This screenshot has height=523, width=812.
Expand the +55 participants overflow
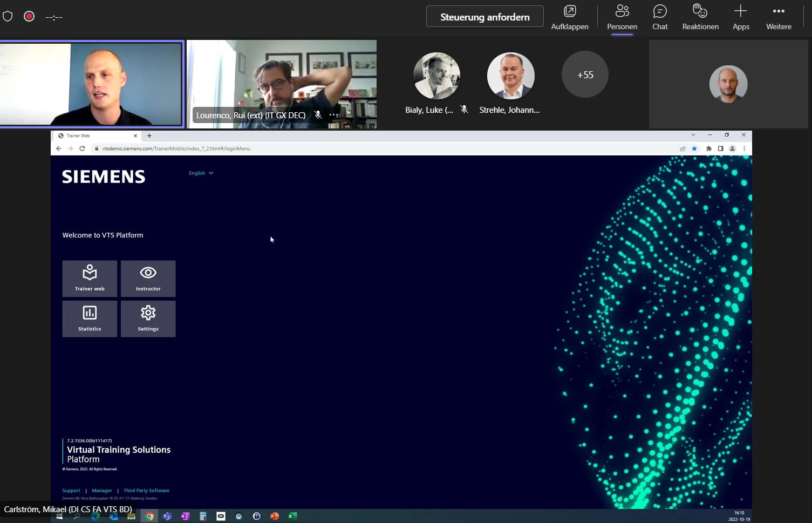(x=585, y=74)
